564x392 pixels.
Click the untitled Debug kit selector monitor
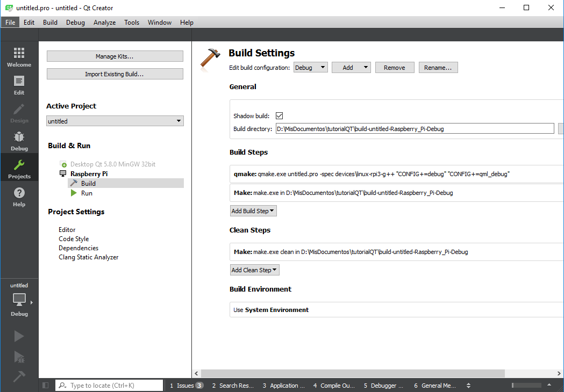[x=19, y=300]
